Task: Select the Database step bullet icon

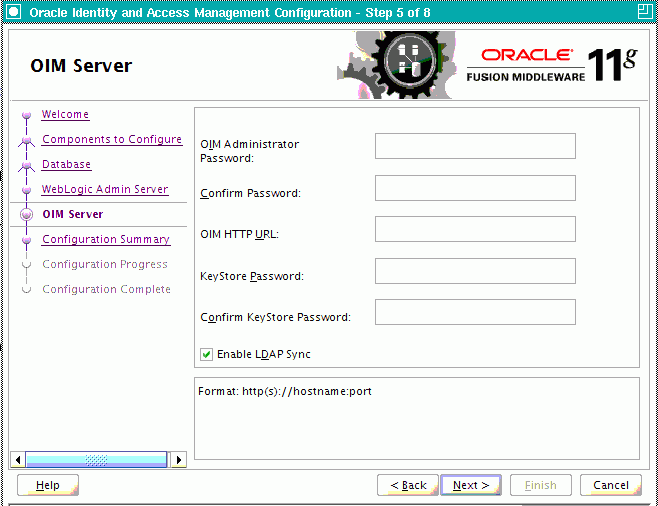Action: click(x=26, y=165)
